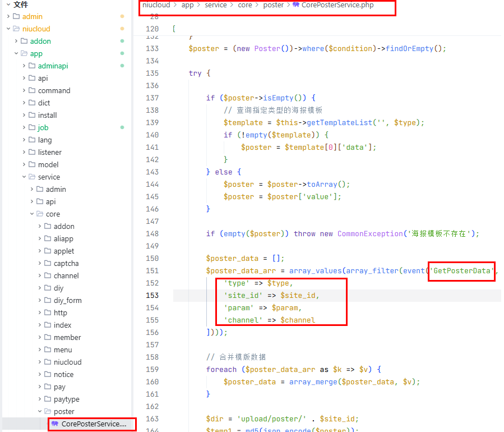
Task: Select the member folder in tree
Action: (x=67, y=337)
